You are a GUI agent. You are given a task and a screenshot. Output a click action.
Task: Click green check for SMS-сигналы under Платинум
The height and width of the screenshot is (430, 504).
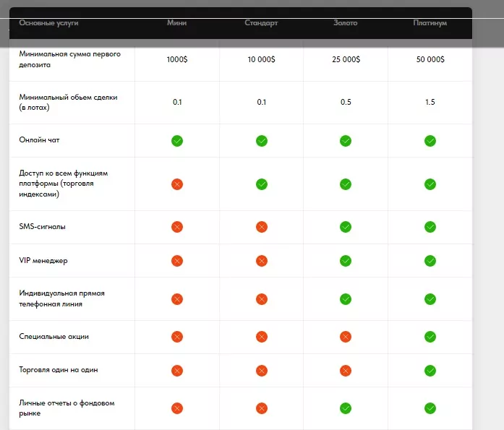pyautogui.click(x=430, y=227)
